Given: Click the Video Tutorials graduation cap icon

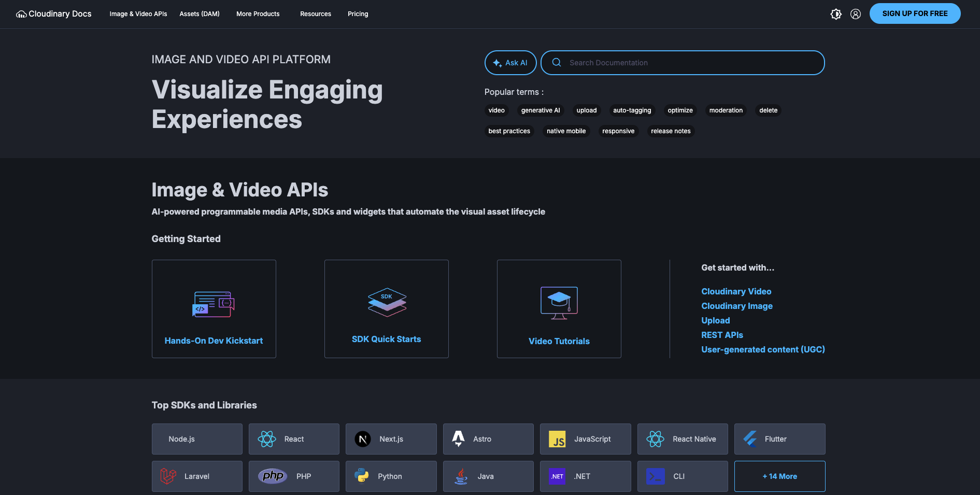Looking at the screenshot, I should pyautogui.click(x=559, y=303).
